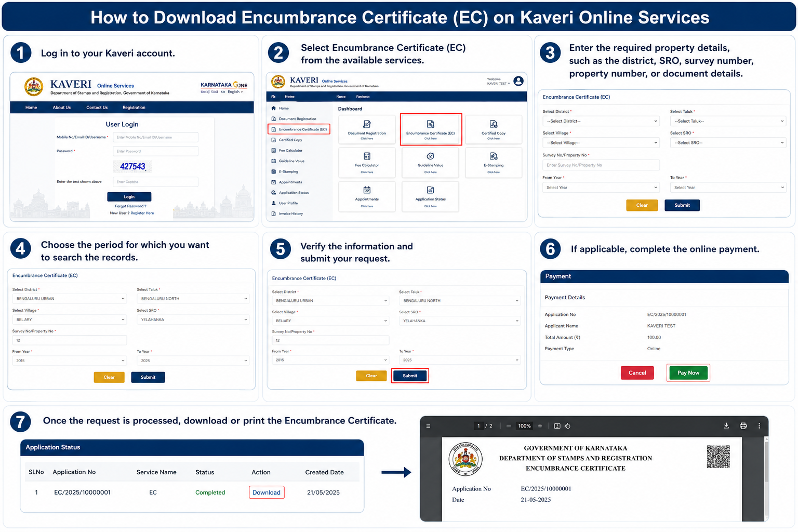Open PDF viewer more actions menu
The image size is (798, 532).
coord(759,425)
